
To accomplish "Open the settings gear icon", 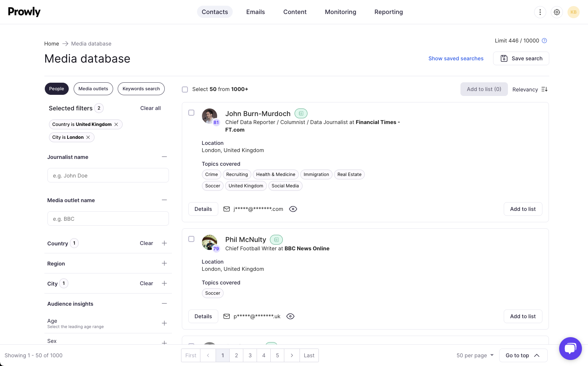I will [x=556, y=12].
